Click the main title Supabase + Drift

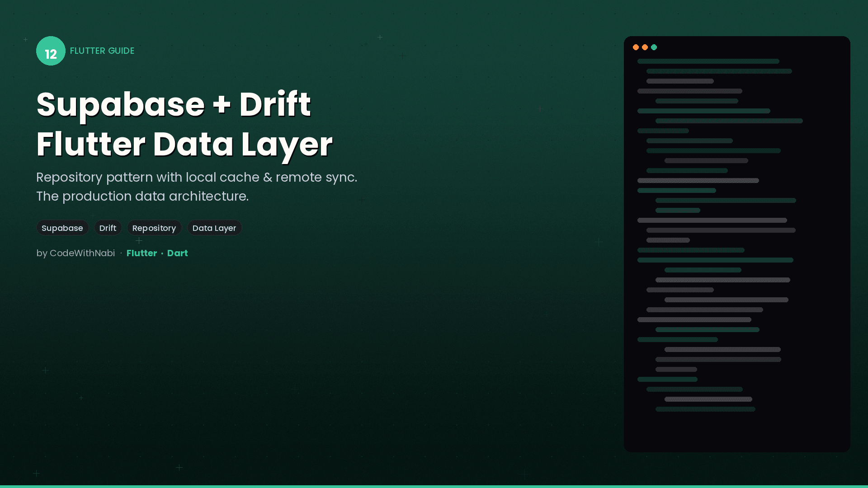tap(174, 104)
